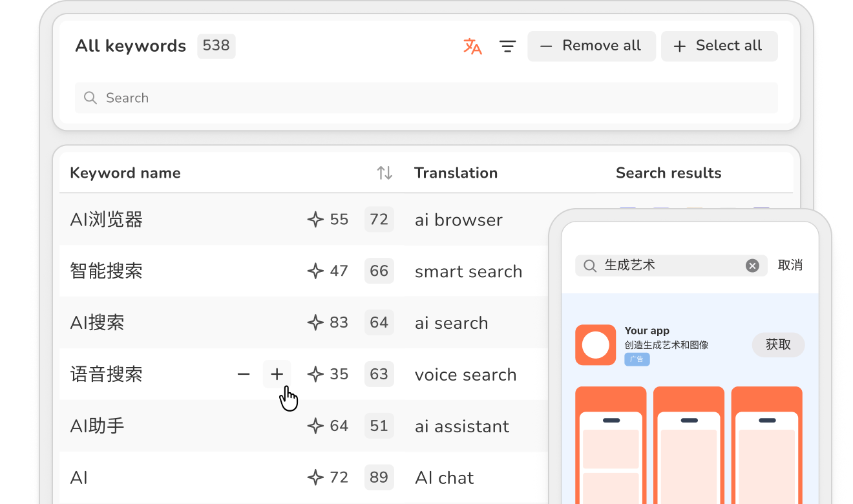Clear the phone search field with X icon

pyautogui.click(x=752, y=266)
